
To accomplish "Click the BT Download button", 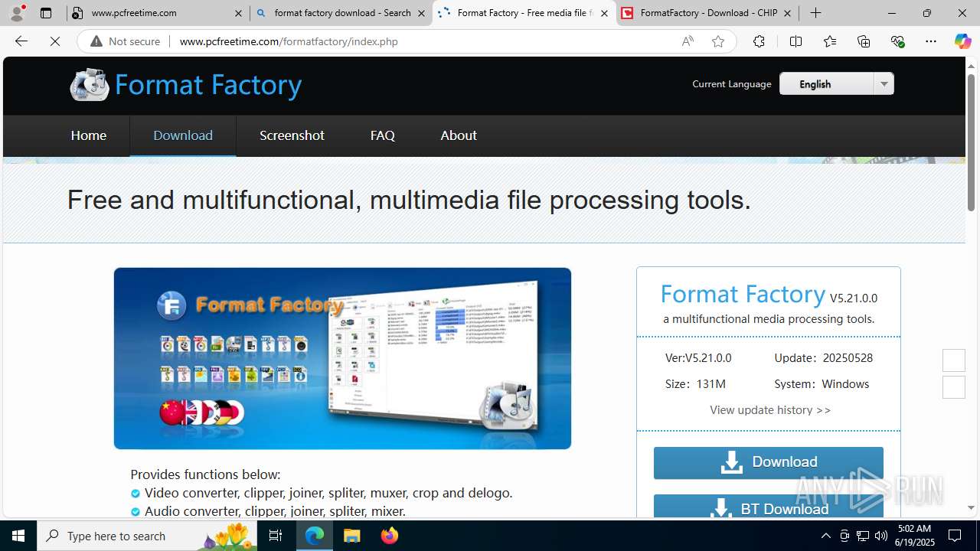I will [x=769, y=507].
